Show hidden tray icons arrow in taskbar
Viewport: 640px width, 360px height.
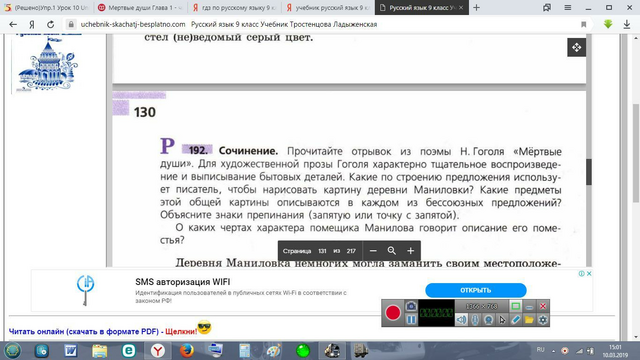coord(553,351)
